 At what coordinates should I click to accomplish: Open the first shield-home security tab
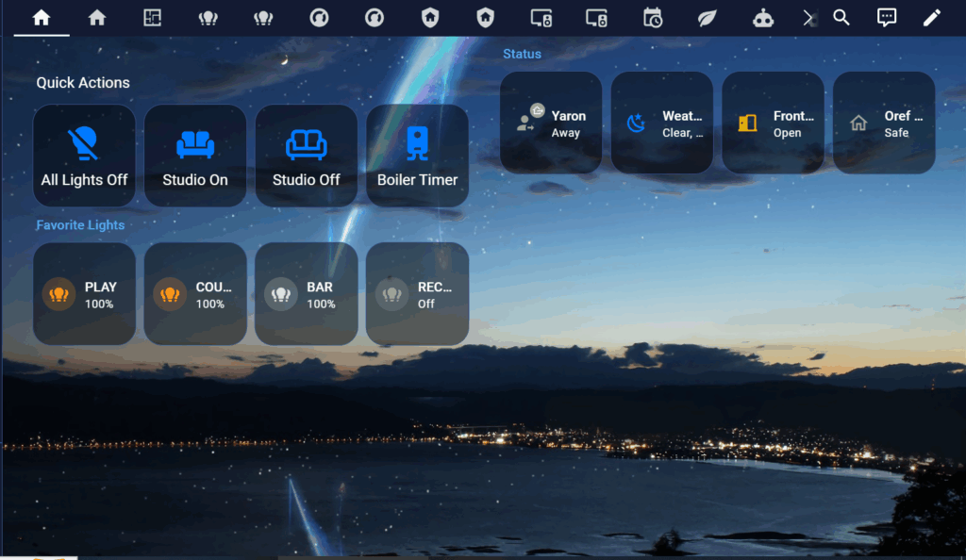click(430, 18)
